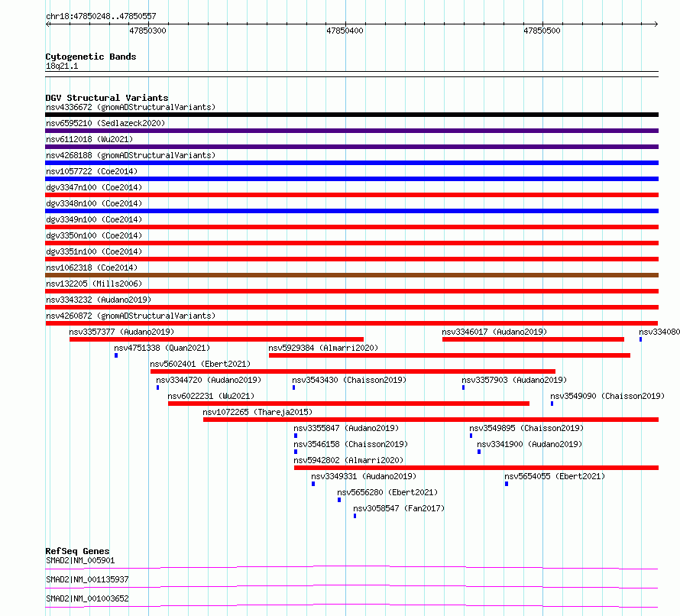Select nsv3549090 (Chaisson2019) label
The image size is (680, 616).
(x=607, y=396)
